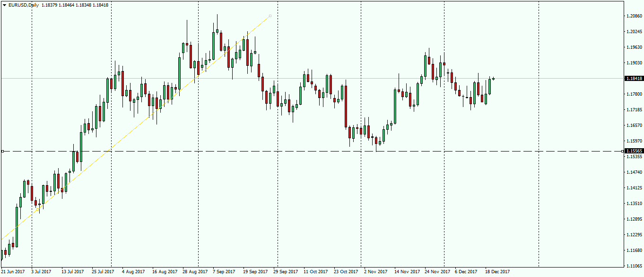Click the 1.15565 price marker on right axis
This screenshot has width=644, height=277.
(633, 151)
